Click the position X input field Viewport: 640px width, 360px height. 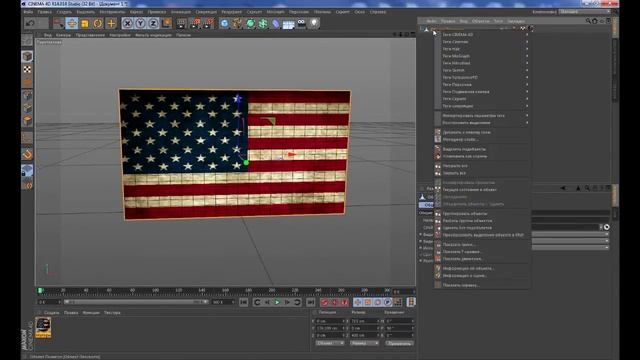(x=330, y=321)
